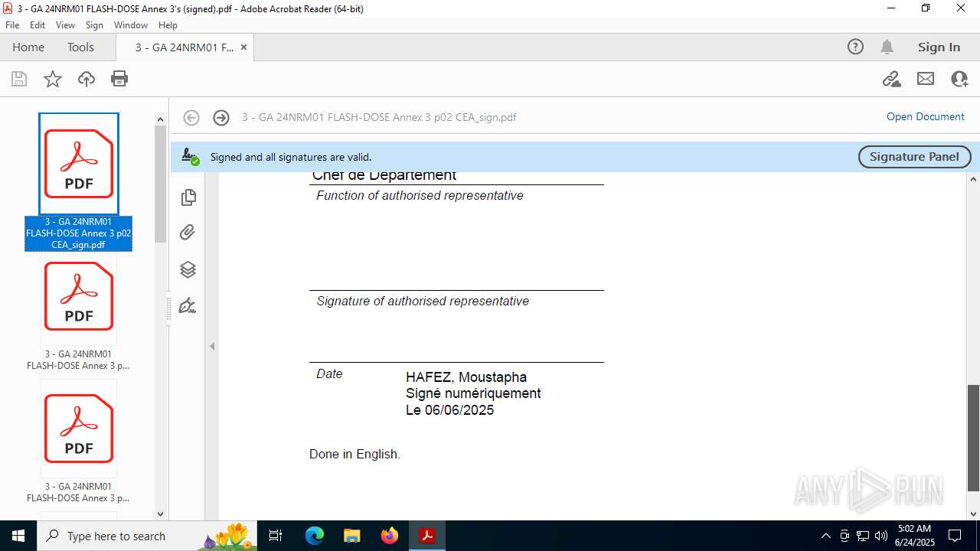Open the Sign menu
The height and width of the screenshot is (551, 980).
(94, 25)
